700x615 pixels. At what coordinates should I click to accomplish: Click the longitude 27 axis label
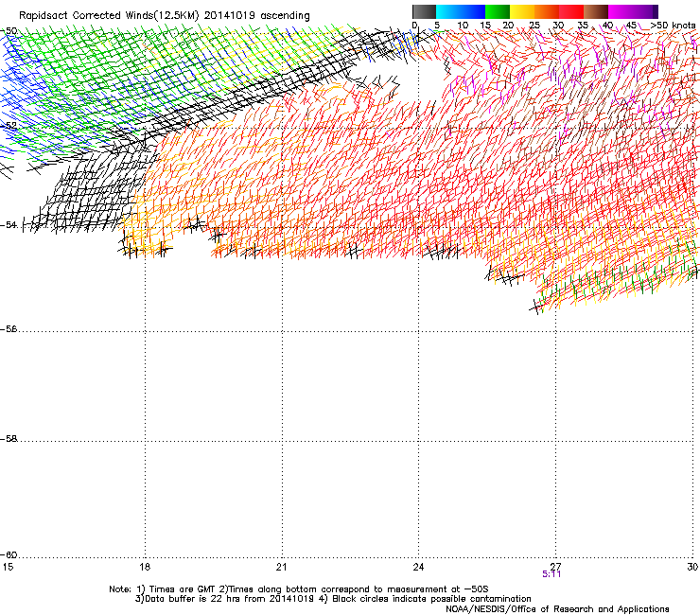pyautogui.click(x=555, y=567)
